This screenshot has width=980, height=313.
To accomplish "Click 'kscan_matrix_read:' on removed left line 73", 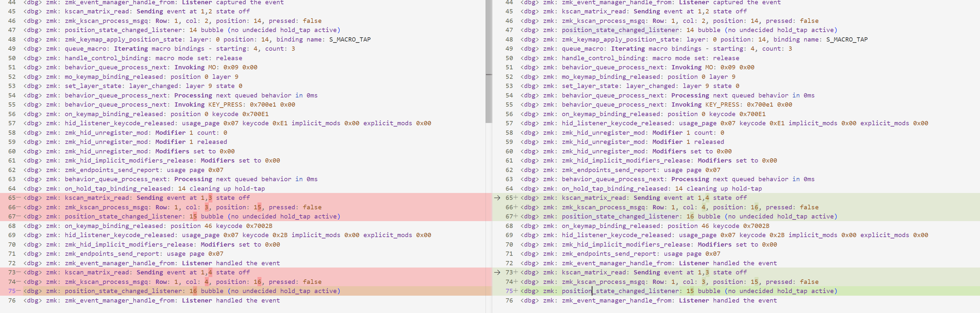I will click(98, 272).
